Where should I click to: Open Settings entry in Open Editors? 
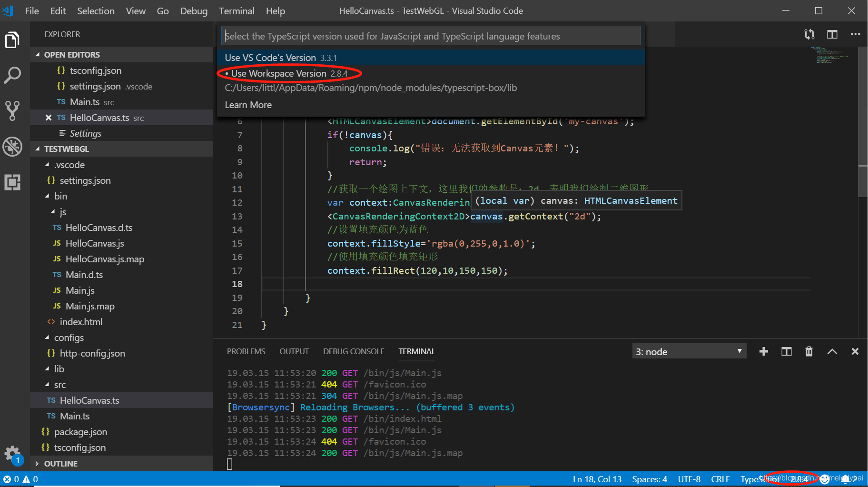(121, 133)
